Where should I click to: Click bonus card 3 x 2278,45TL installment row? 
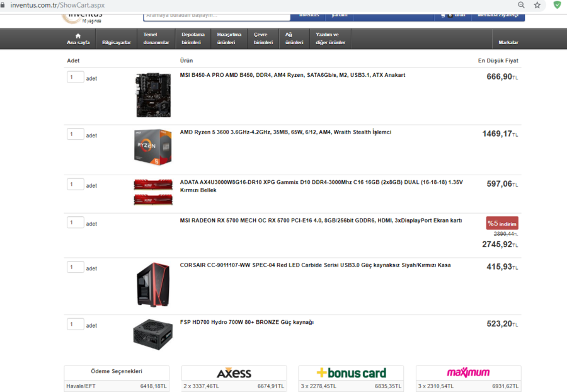pos(351,386)
